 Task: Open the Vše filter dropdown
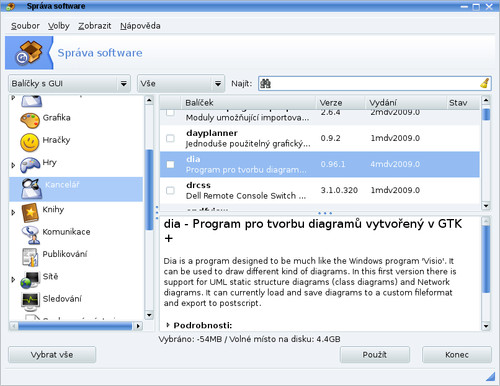[181, 83]
